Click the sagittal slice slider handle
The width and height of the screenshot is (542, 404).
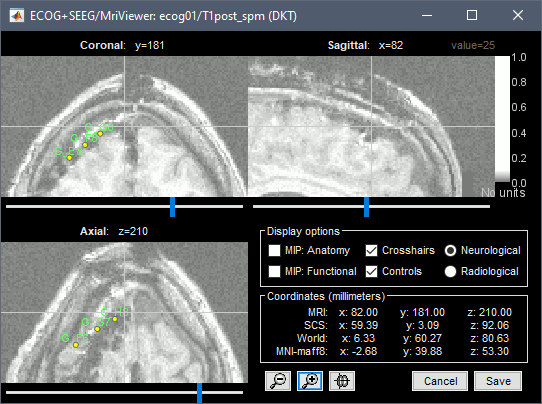coord(366,207)
